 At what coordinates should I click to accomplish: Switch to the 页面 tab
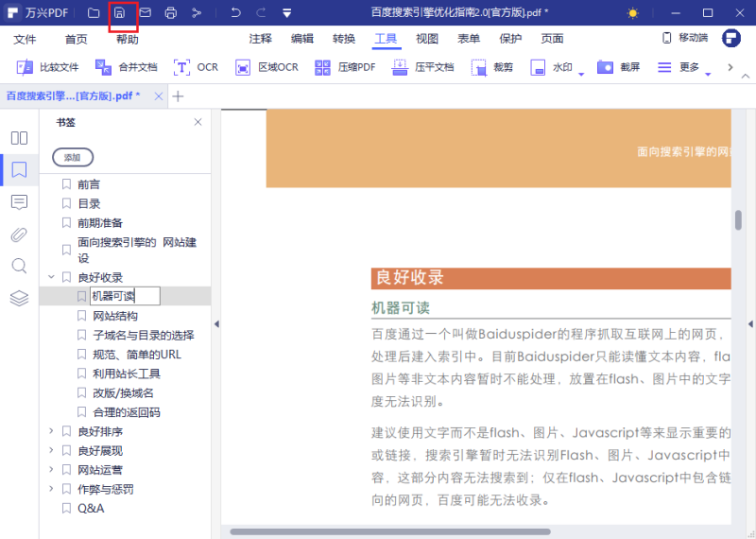point(552,39)
